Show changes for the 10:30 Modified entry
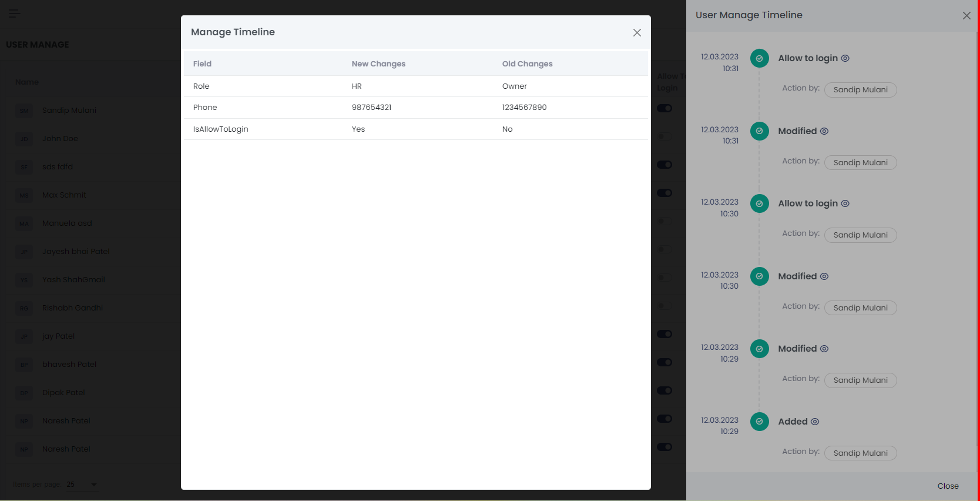980x501 pixels. 824,276
